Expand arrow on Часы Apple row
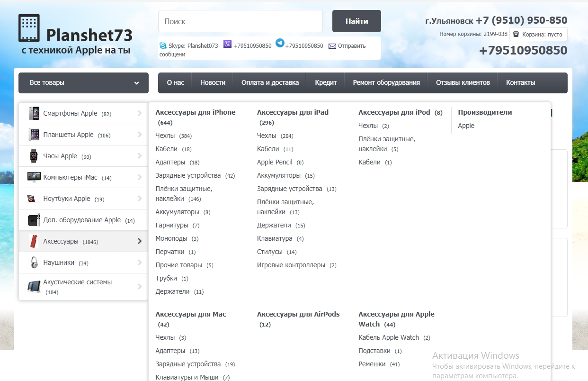Screen dimensions: 588x381 (140, 156)
